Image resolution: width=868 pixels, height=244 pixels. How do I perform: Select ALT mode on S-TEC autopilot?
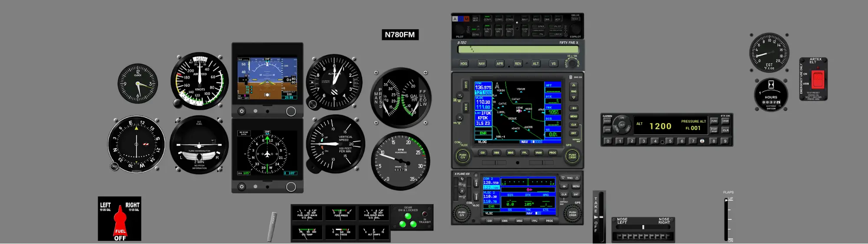tap(536, 63)
